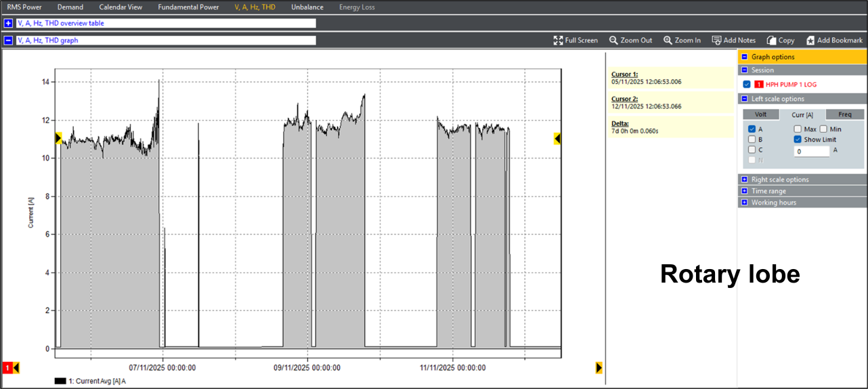Image resolution: width=868 pixels, height=389 pixels.
Task: Zoom out of the graph
Action: (x=613, y=41)
